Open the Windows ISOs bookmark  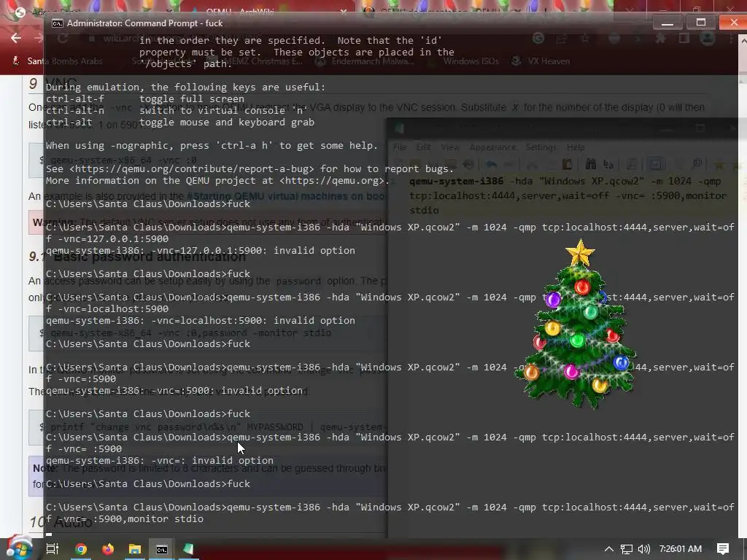coord(465,61)
